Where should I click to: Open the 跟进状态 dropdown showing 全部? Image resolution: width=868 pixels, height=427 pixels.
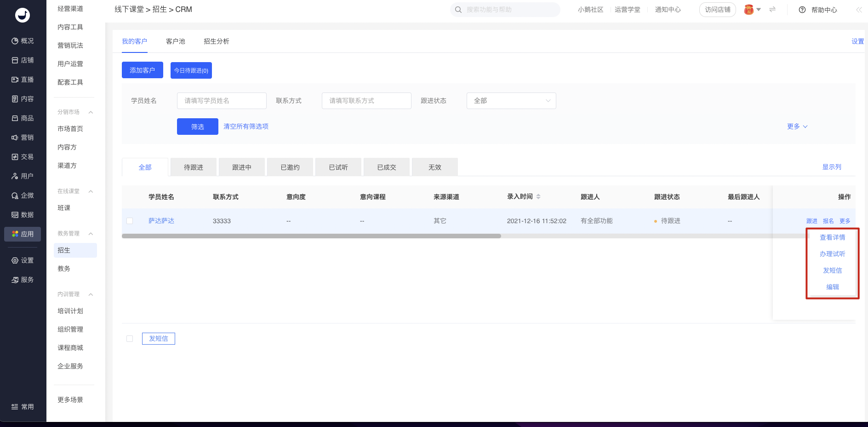pos(511,101)
